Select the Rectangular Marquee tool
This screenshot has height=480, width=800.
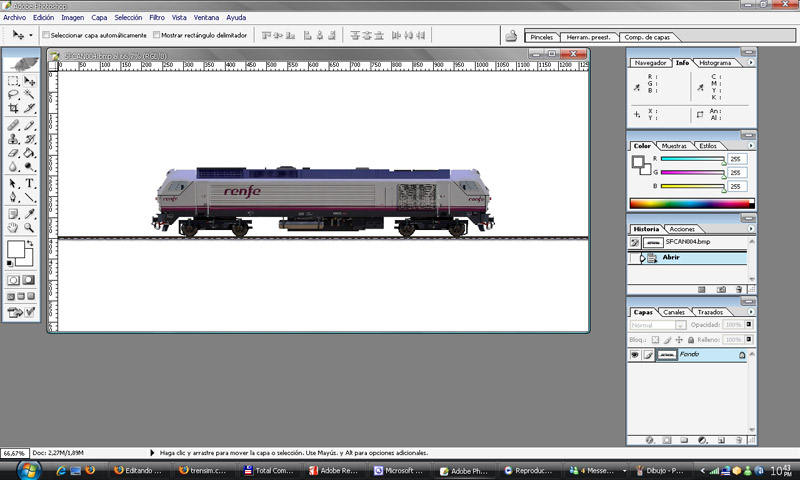[13, 81]
